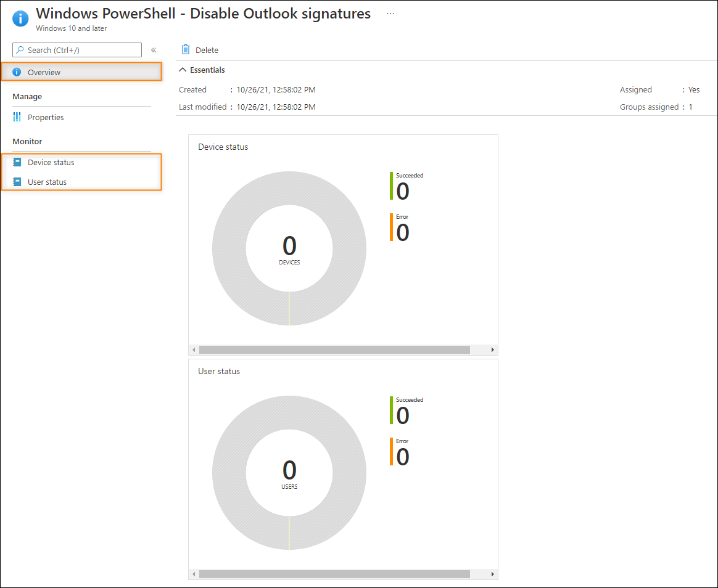Click the Manage section heading

click(x=27, y=97)
